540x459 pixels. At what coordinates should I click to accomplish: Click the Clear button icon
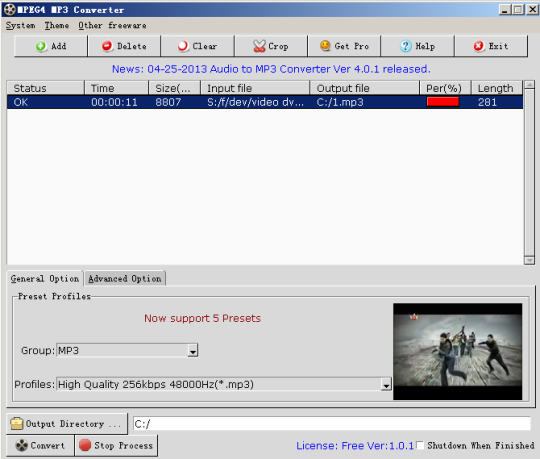(183, 46)
